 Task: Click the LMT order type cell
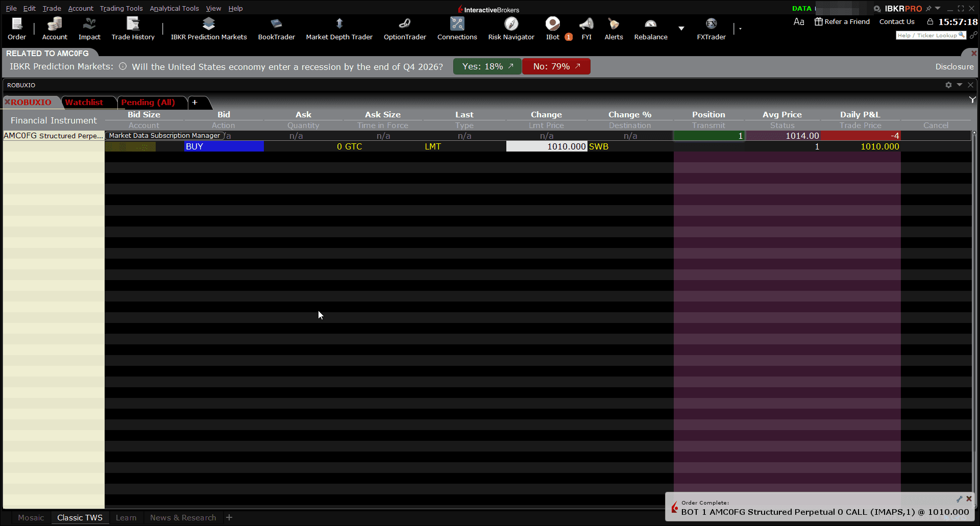[x=433, y=146]
